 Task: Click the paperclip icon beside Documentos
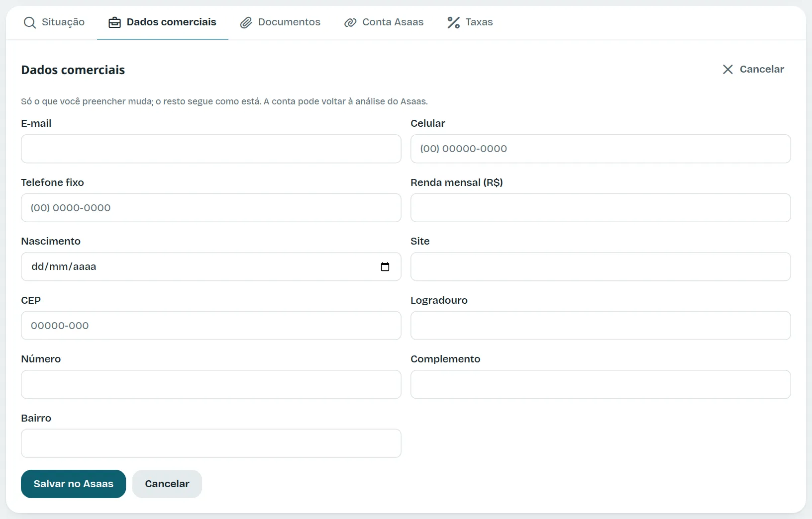(x=246, y=22)
